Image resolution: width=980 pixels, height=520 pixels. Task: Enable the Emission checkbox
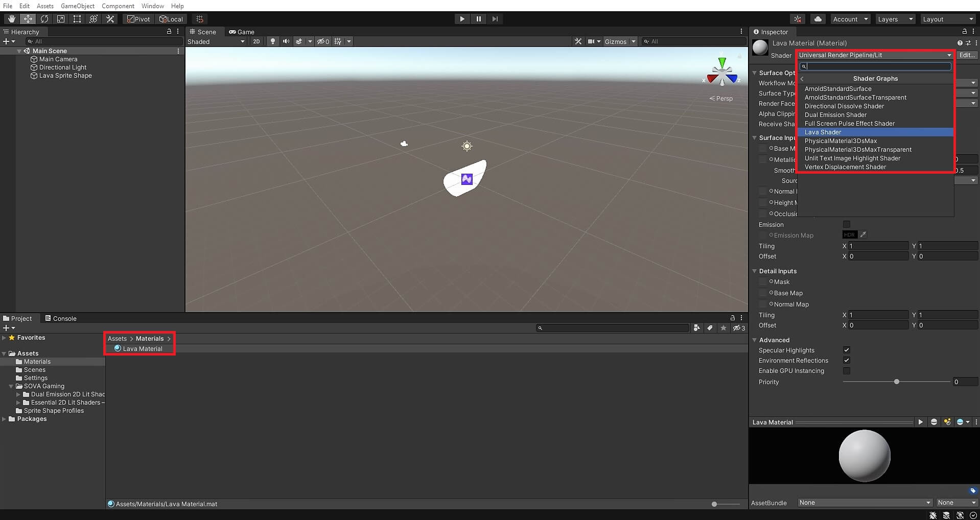pyautogui.click(x=847, y=224)
